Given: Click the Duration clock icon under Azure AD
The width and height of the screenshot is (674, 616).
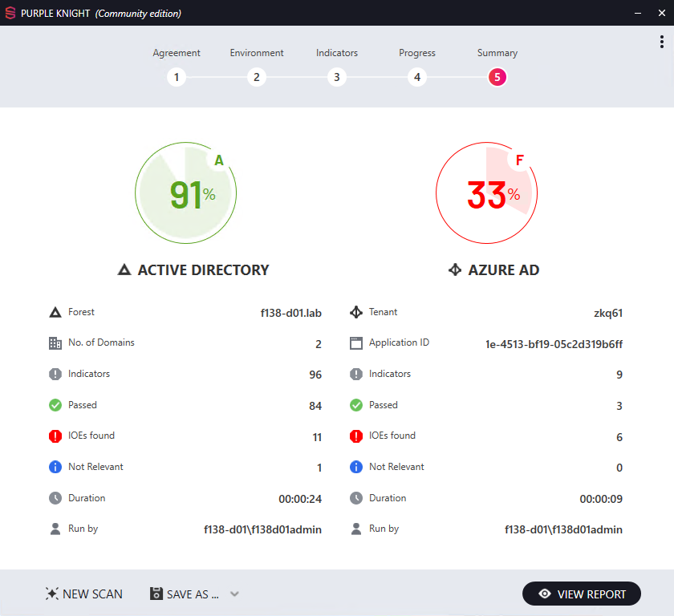Looking at the screenshot, I should point(356,498).
